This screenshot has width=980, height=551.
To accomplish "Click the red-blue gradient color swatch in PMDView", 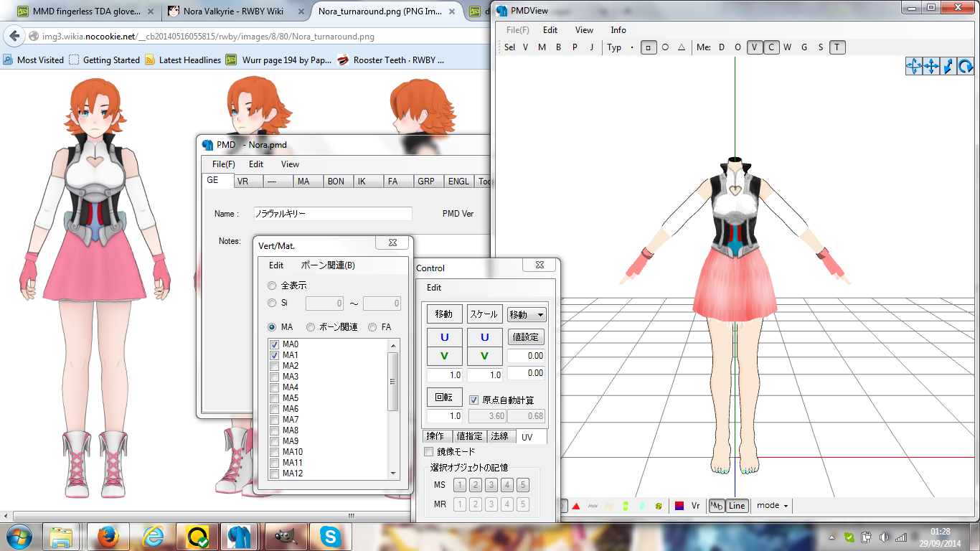I will click(x=679, y=506).
